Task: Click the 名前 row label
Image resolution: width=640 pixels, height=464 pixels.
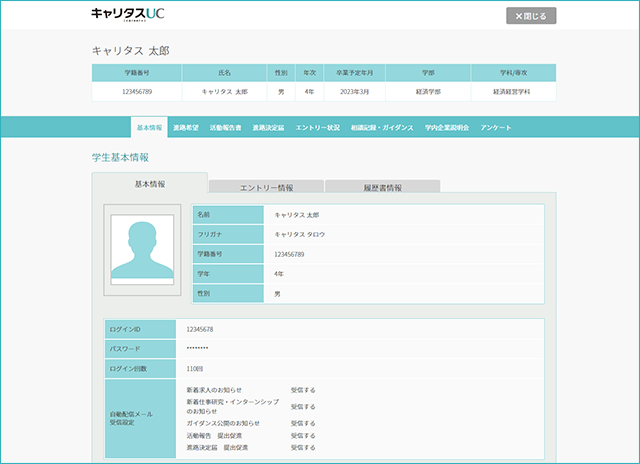Action: [228, 215]
